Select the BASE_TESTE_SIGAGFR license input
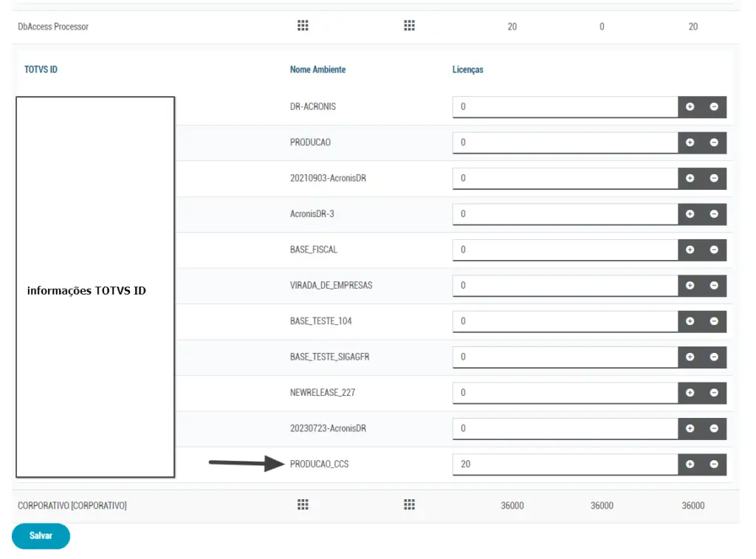The image size is (756, 559). (565, 357)
